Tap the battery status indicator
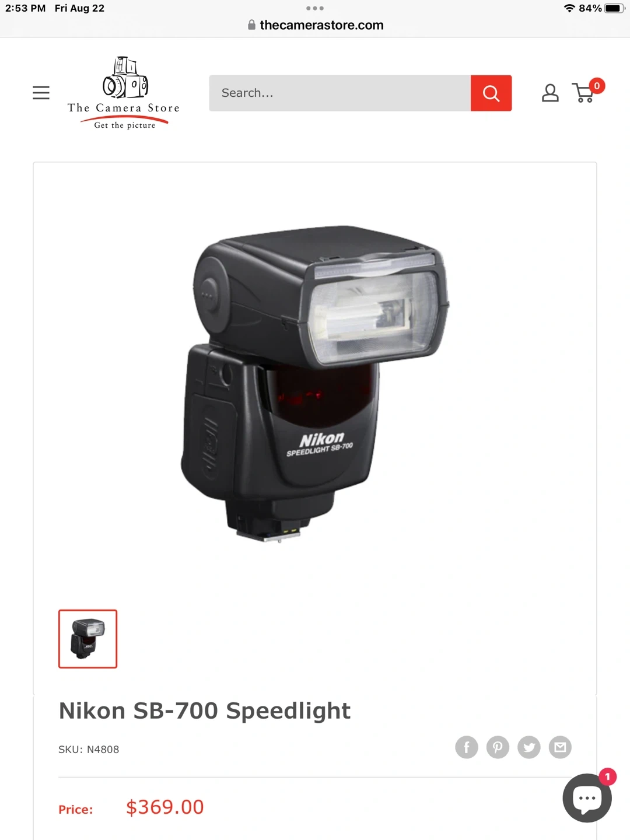The image size is (630, 840). 614,8
